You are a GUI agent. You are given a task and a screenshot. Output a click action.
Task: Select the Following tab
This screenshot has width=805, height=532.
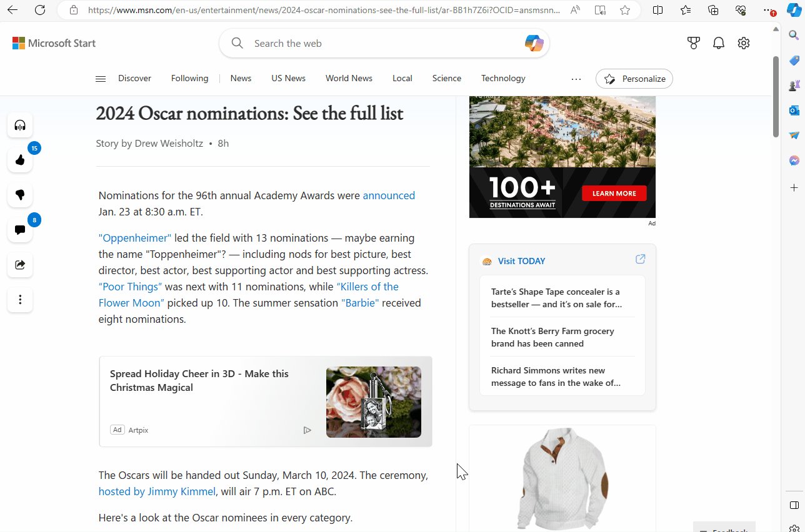pyautogui.click(x=189, y=79)
